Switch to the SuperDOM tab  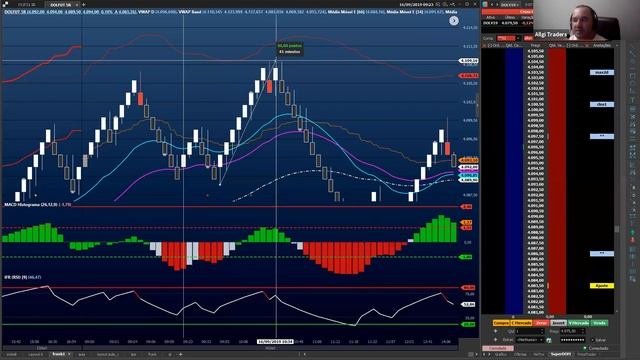[561, 354]
